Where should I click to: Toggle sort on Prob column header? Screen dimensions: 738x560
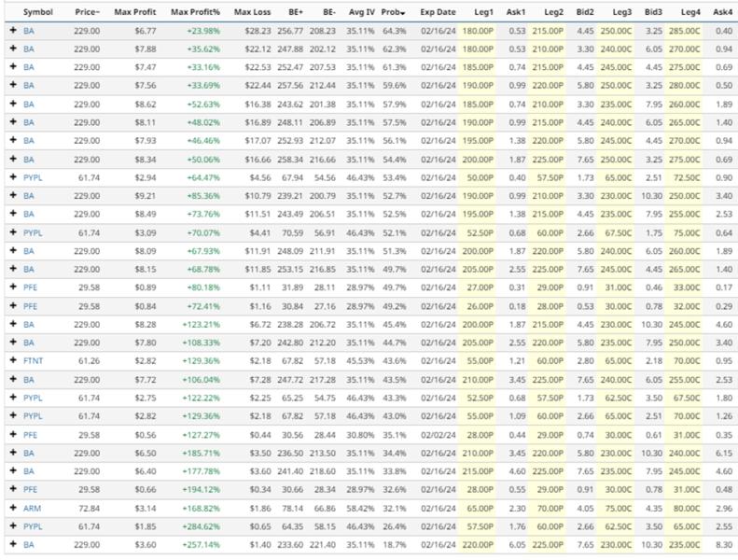coord(394,12)
